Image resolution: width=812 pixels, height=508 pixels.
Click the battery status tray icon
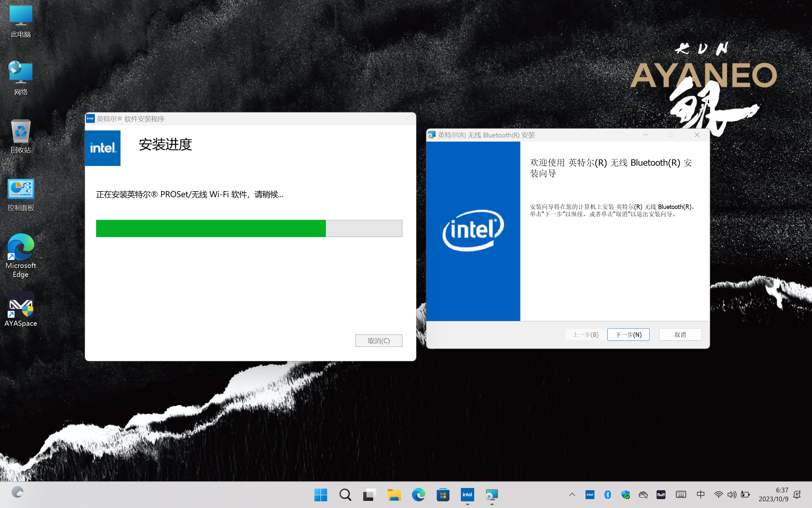(x=745, y=495)
